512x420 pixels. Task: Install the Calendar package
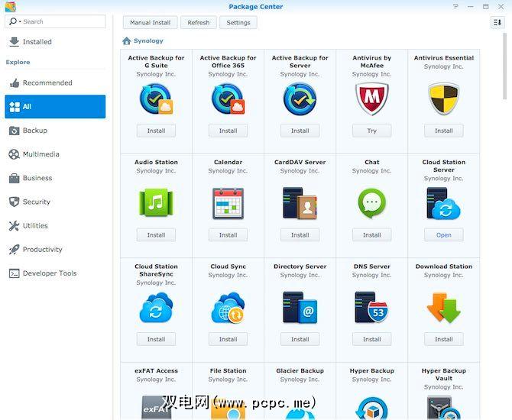pyautogui.click(x=228, y=235)
